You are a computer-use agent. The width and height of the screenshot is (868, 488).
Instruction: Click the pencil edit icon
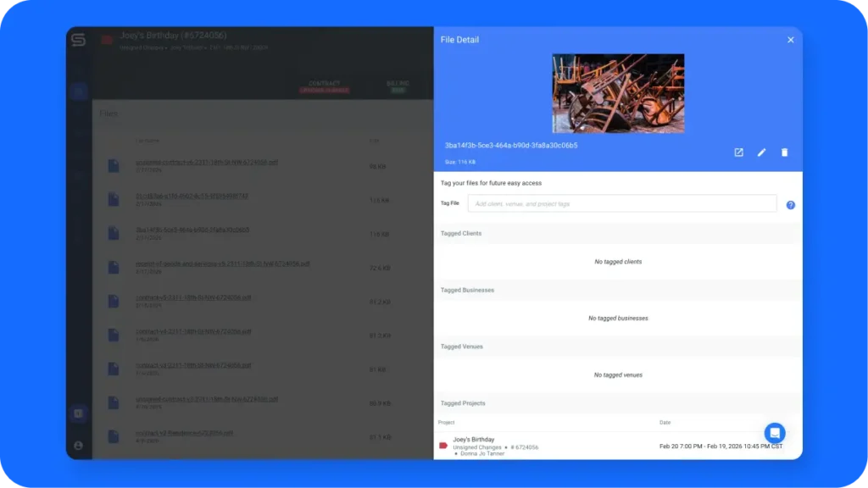point(761,152)
